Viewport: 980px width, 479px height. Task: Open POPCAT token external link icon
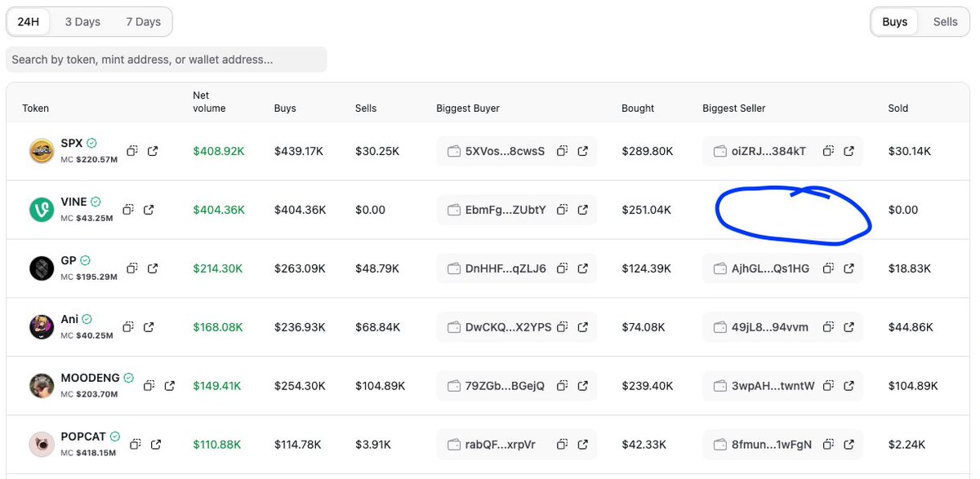[156, 444]
